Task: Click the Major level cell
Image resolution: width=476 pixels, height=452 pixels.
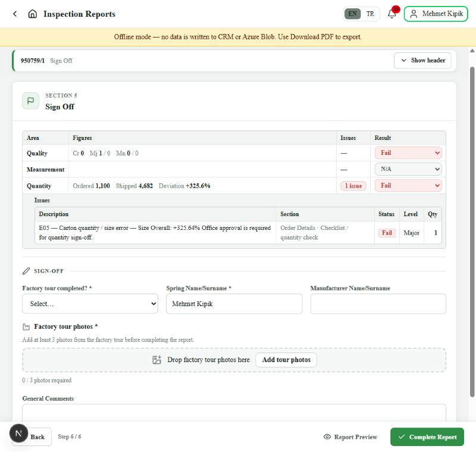Action: click(x=411, y=233)
